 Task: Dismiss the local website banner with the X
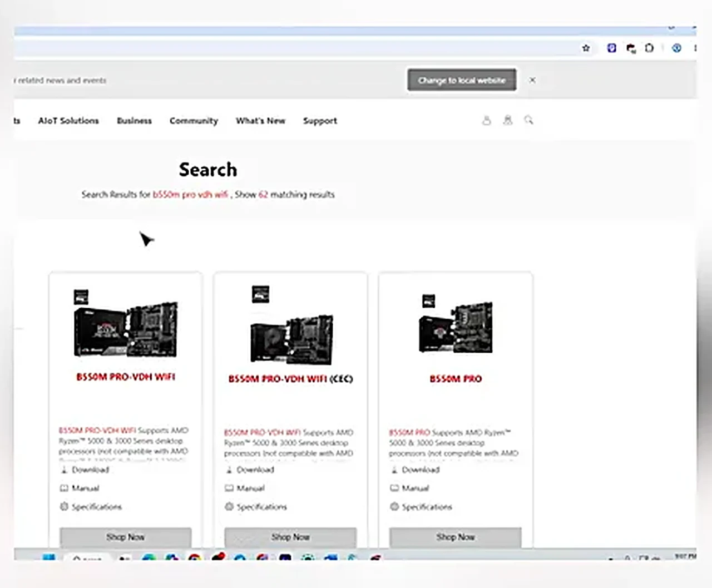[532, 80]
